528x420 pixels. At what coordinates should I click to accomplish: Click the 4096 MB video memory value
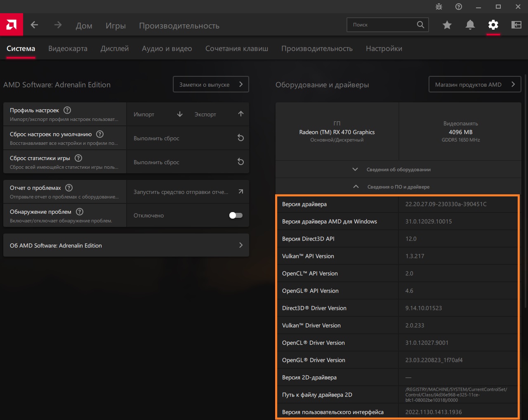[461, 132]
